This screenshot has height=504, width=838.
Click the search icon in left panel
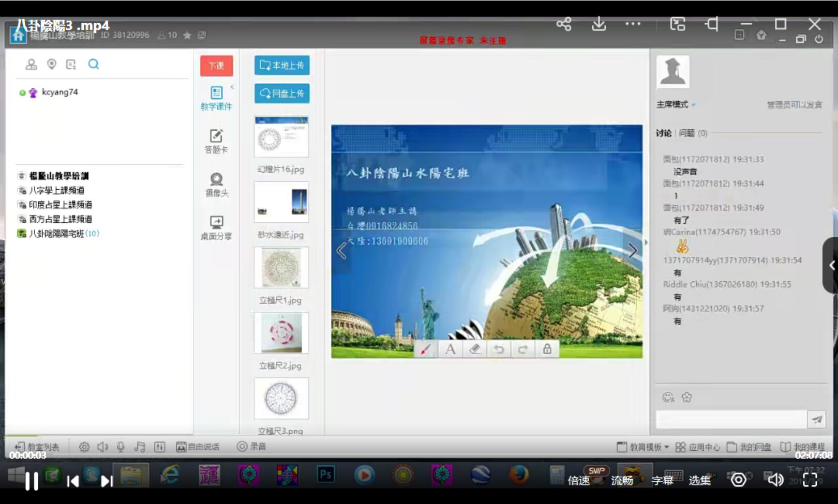[x=94, y=64]
